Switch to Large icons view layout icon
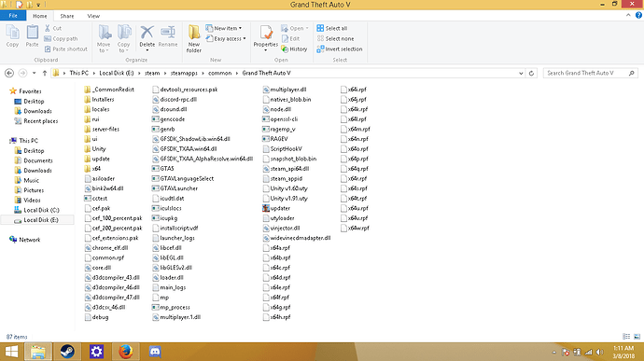The width and height of the screenshot is (644, 361). click(x=637, y=337)
